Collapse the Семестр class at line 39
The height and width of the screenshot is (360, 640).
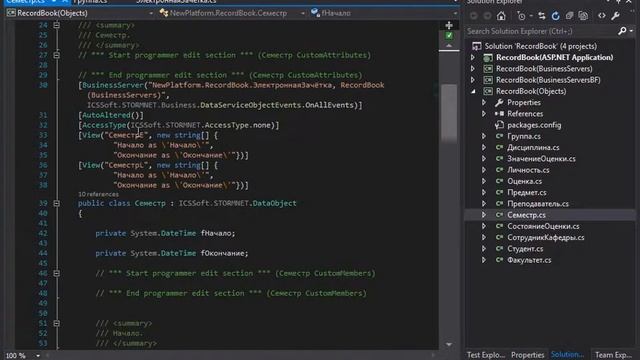[x=57, y=203]
